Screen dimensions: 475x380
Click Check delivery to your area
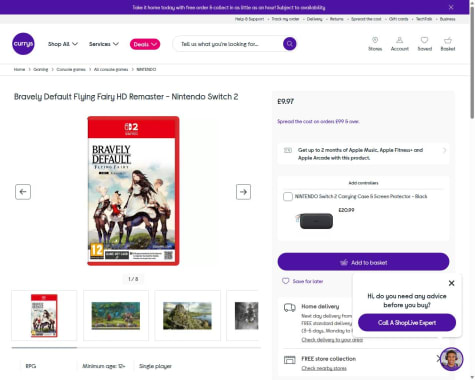point(332,340)
